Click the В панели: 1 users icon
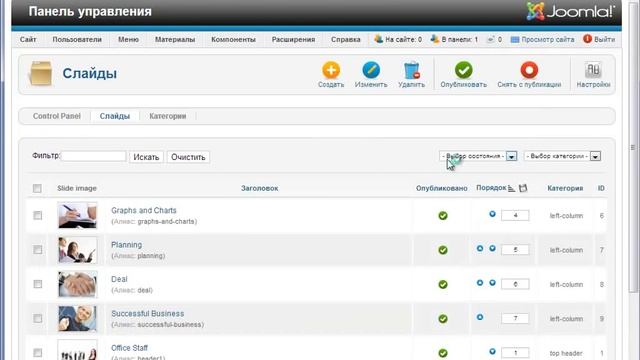The height and width of the screenshot is (360, 640). (435, 39)
